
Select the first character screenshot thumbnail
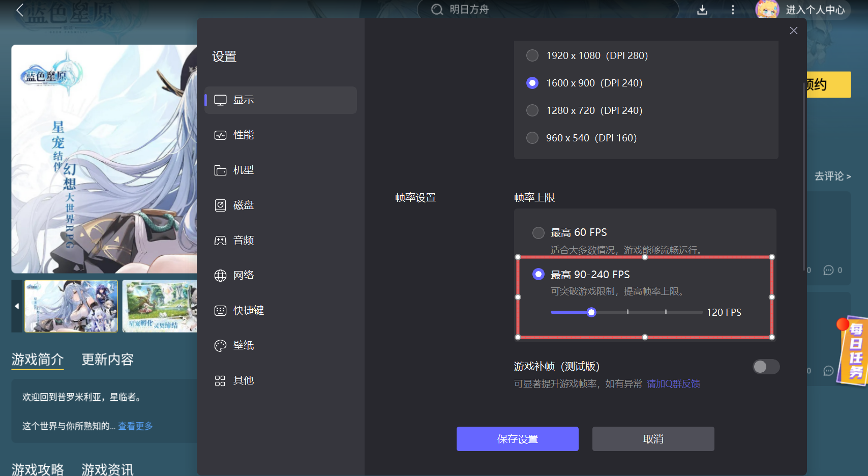tap(71, 306)
